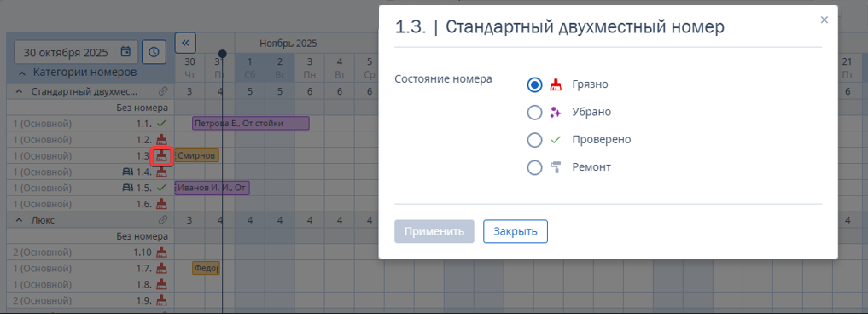868x314 pixels.
Task: Click Без номера under Стандартный двухместный
Action: pyautogui.click(x=142, y=108)
